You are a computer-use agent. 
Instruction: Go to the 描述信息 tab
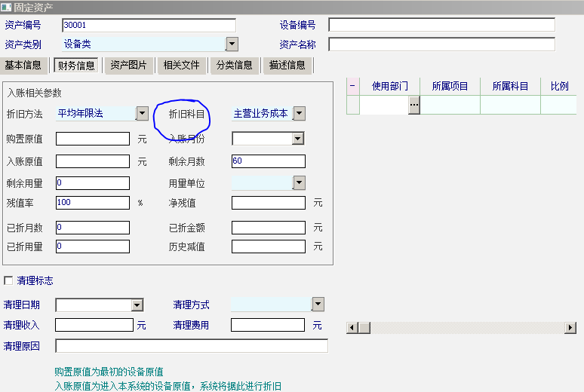(x=287, y=65)
